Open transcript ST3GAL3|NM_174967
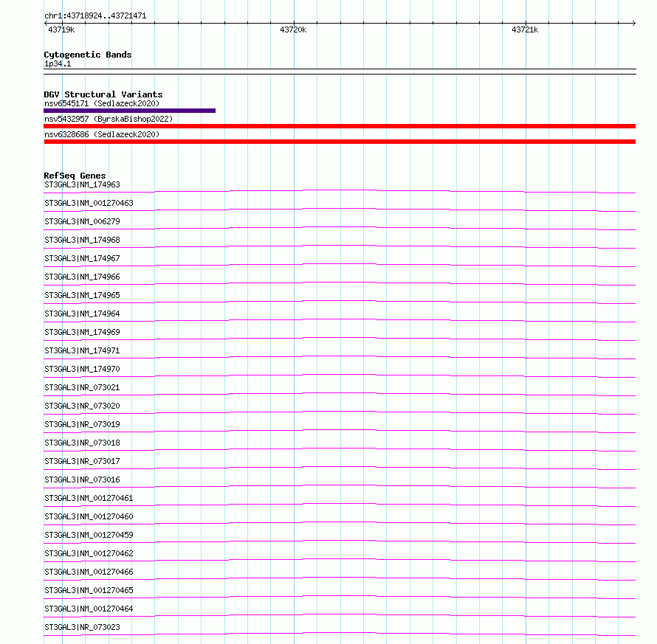The width and height of the screenshot is (657, 644). coord(82,258)
